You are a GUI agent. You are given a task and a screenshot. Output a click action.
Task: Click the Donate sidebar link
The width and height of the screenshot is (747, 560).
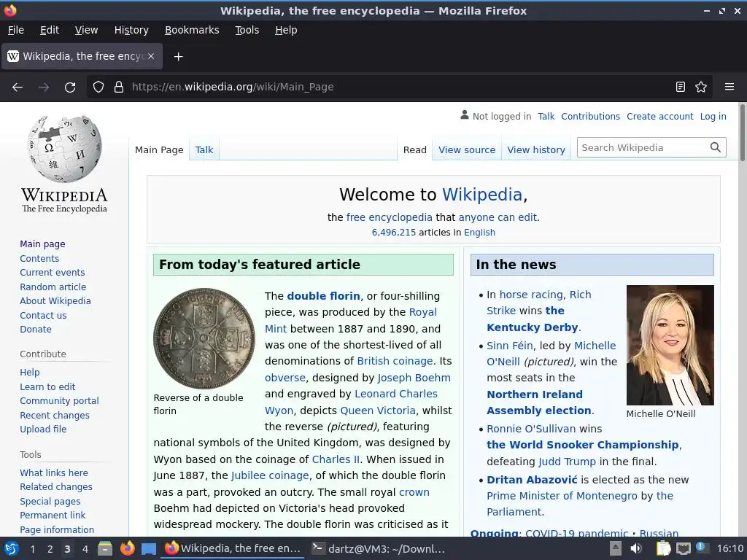click(x=36, y=329)
